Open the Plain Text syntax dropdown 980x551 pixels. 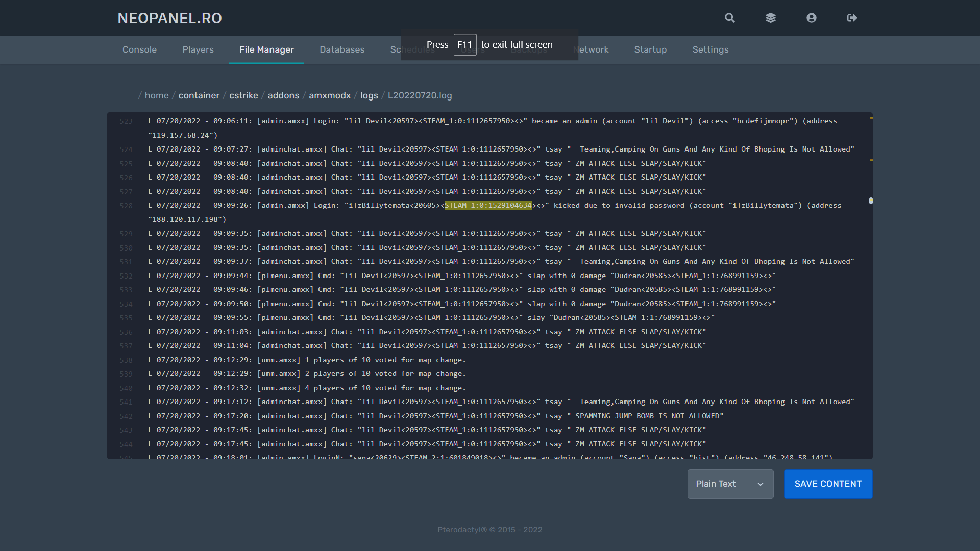point(730,484)
